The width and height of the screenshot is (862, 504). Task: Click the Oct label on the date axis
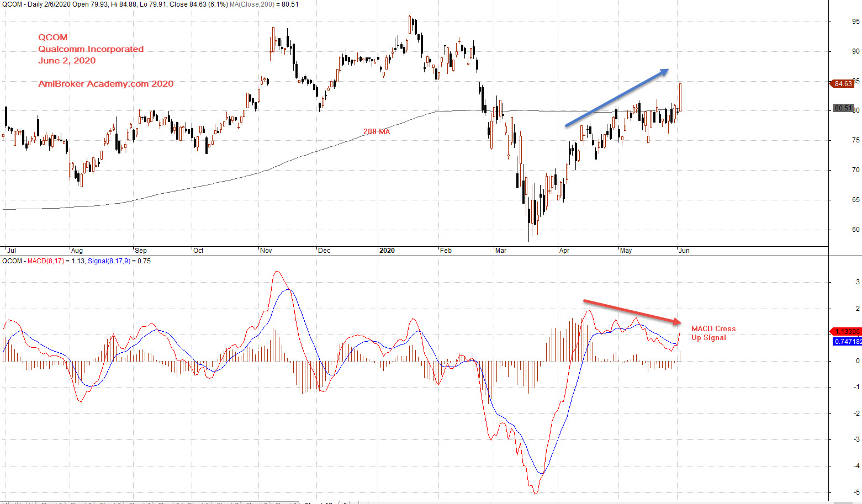pos(198,251)
